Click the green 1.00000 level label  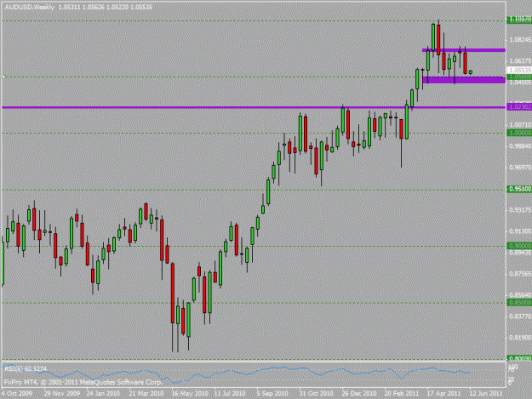tap(519, 133)
